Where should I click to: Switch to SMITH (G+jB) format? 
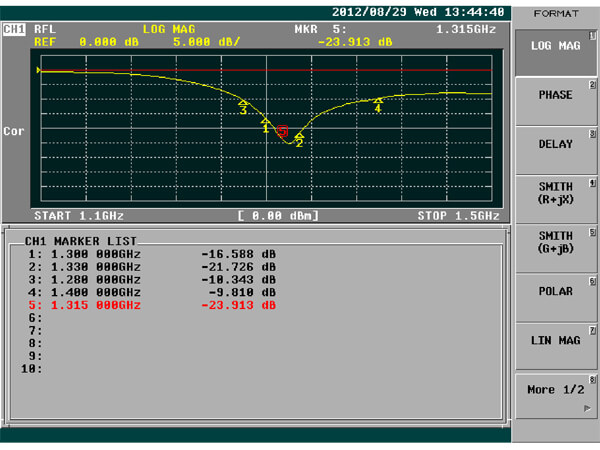click(x=555, y=248)
